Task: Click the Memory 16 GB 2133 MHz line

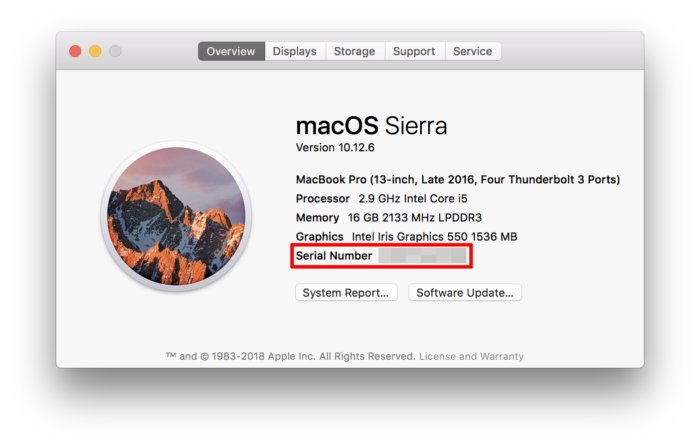Action: (389, 218)
